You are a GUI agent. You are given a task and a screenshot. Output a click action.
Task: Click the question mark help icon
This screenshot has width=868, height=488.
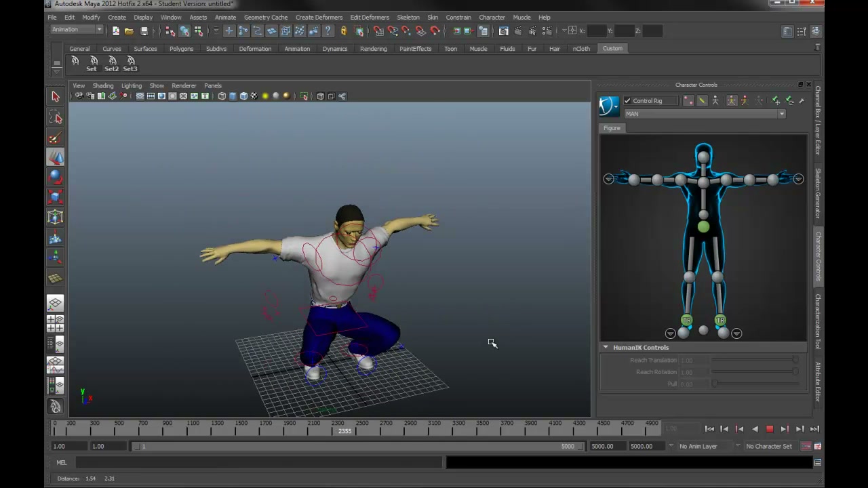[x=328, y=31]
